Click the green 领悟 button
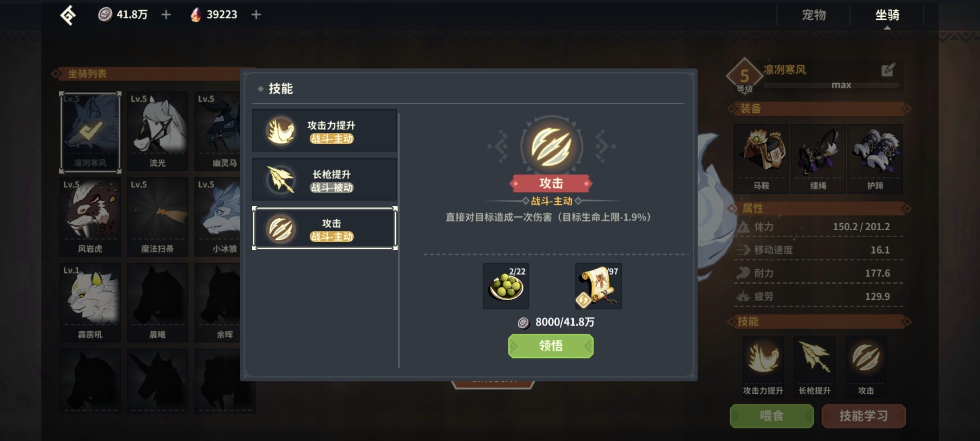The width and height of the screenshot is (980, 441). [x=551, y=346]
